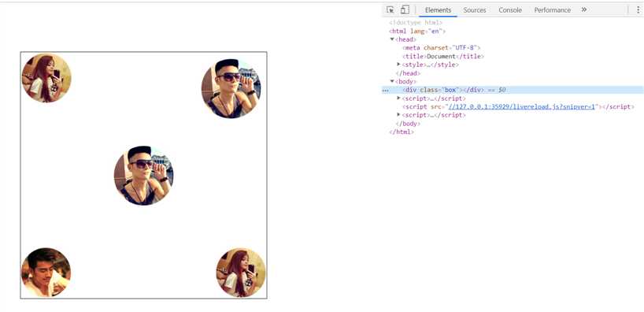Expand the style element node

click(398, 64)
